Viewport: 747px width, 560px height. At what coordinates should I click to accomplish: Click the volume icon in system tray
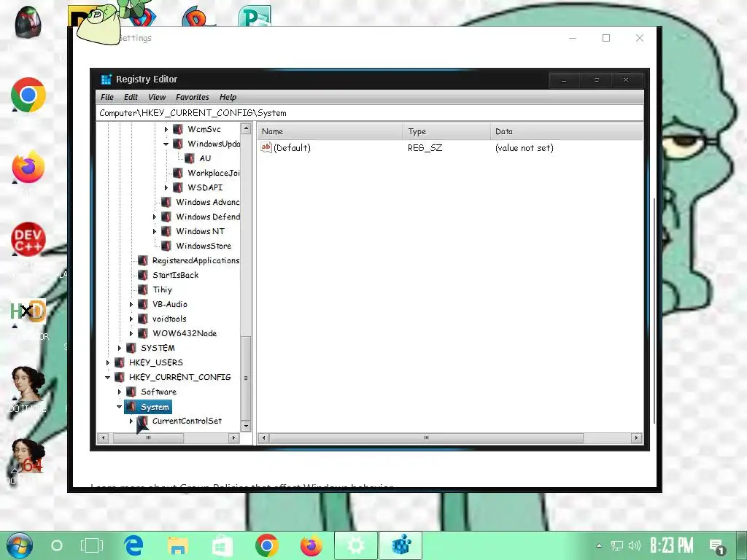tap(635, 545)
